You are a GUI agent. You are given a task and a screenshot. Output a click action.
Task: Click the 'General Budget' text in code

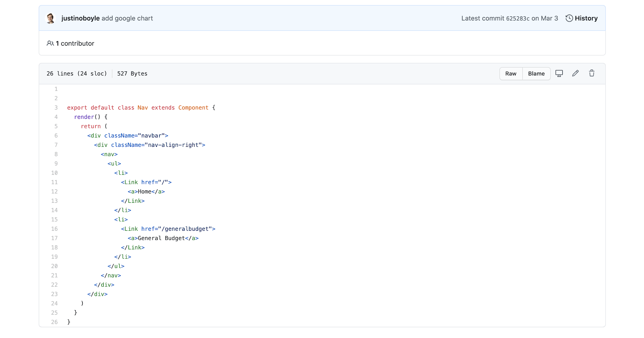click(x=161, y=238)
